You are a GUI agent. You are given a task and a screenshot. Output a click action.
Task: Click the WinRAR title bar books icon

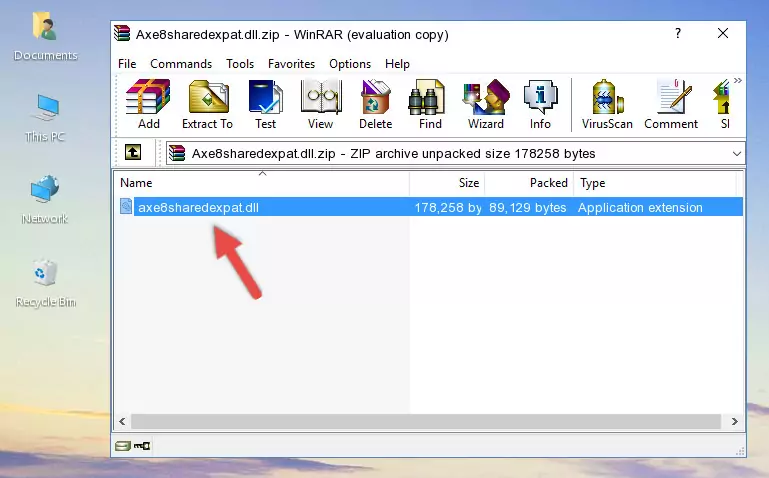tap(122, 33)
